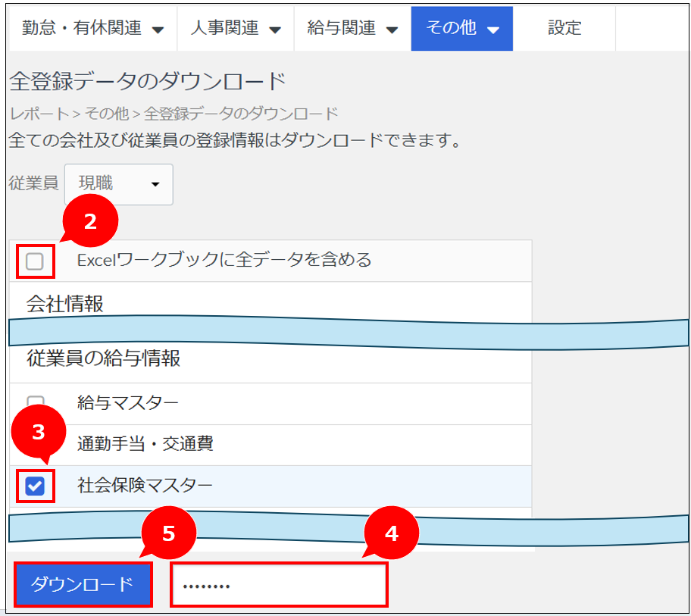Uncheck the 社会保険マスター checkbox
The width and height of the screenshot is (691, 616).
35,486
